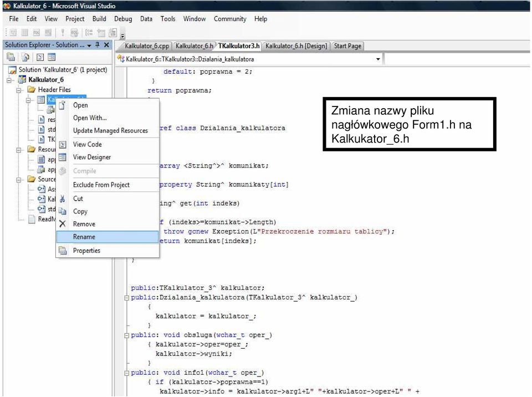Collapse the 'void obsluga' code block
532x397 pixels.
click(x=126, y=335)
